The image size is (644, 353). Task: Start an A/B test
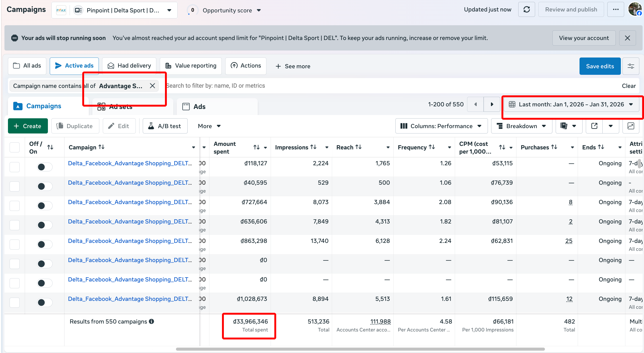click(x=165, y=126)
